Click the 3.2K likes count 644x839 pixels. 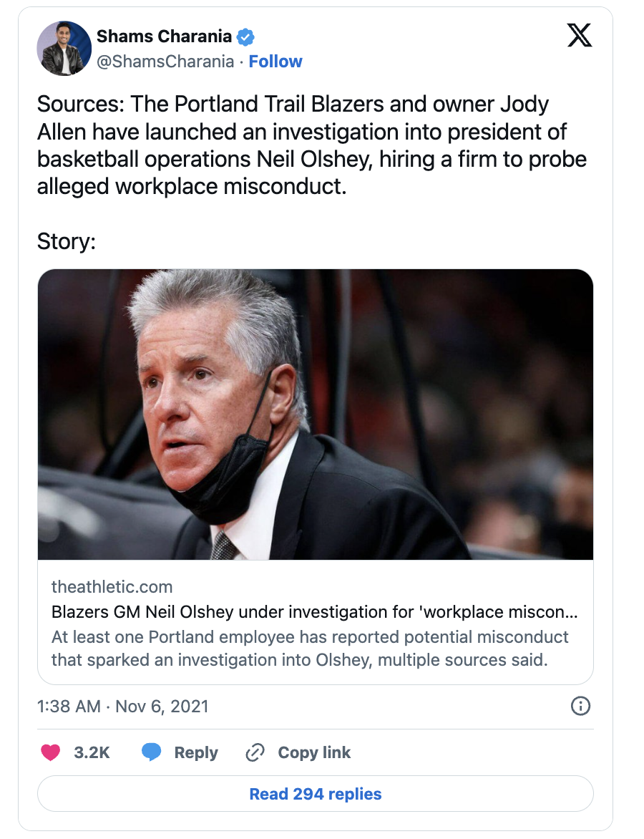click(x=92, y=752)
